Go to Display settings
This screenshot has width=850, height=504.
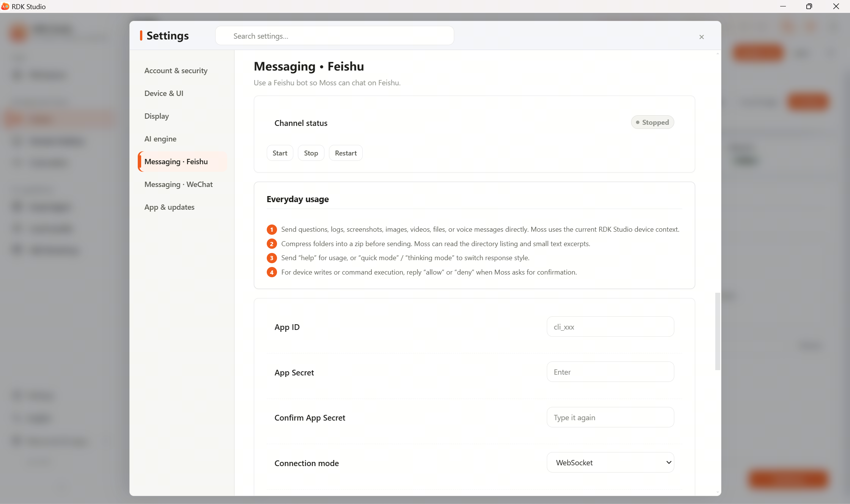[x=156, y=116]
